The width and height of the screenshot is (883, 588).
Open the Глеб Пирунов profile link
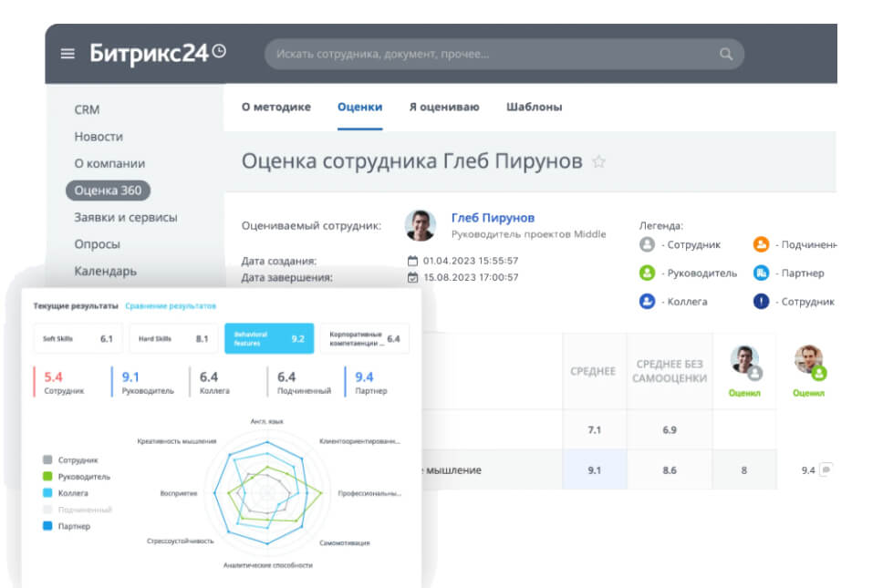click(x=493, y=218)
